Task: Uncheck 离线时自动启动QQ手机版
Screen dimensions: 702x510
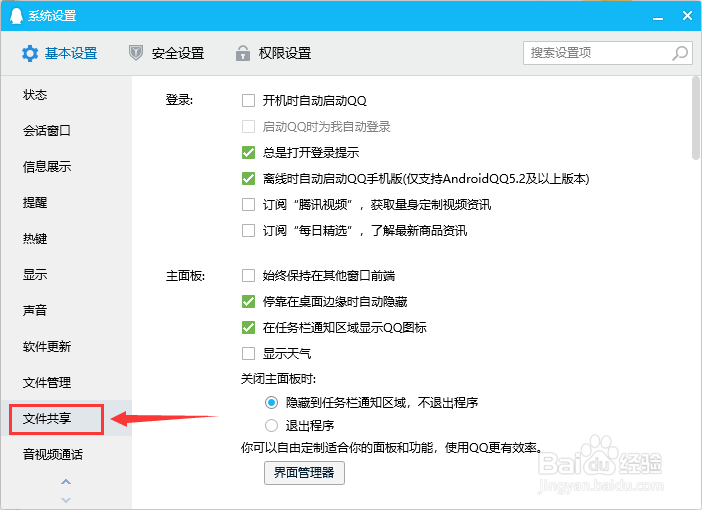Action: tap(248, 178)
